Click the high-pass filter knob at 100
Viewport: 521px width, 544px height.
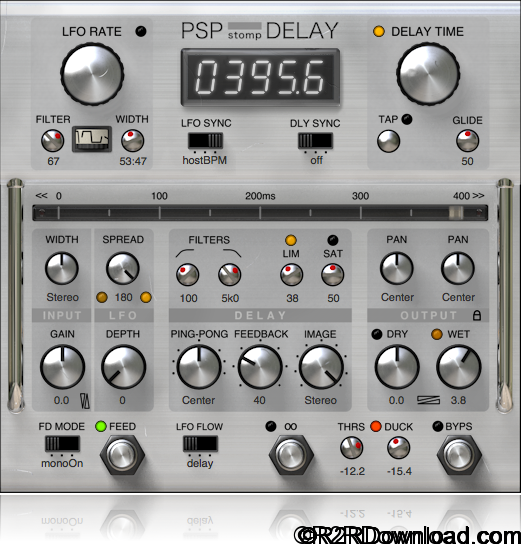[x=188, y=274]
